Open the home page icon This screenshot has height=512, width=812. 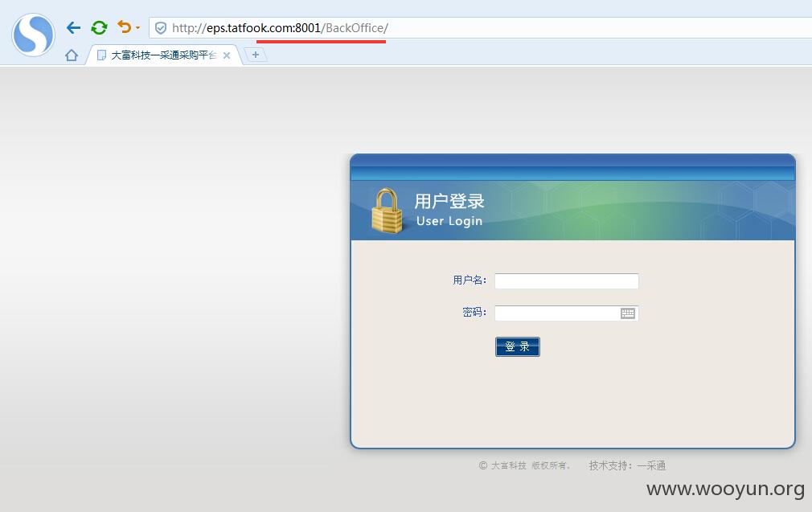click(x=72, y=55)
